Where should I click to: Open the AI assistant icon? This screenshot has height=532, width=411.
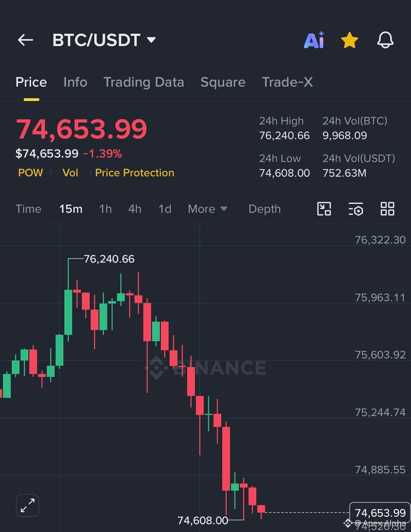coord(314,40)
